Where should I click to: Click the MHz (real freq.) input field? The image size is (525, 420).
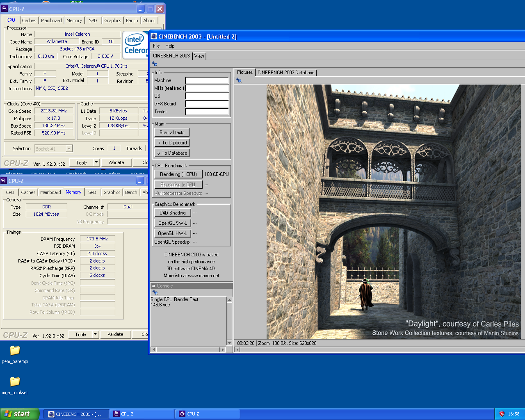click(207, 88)
